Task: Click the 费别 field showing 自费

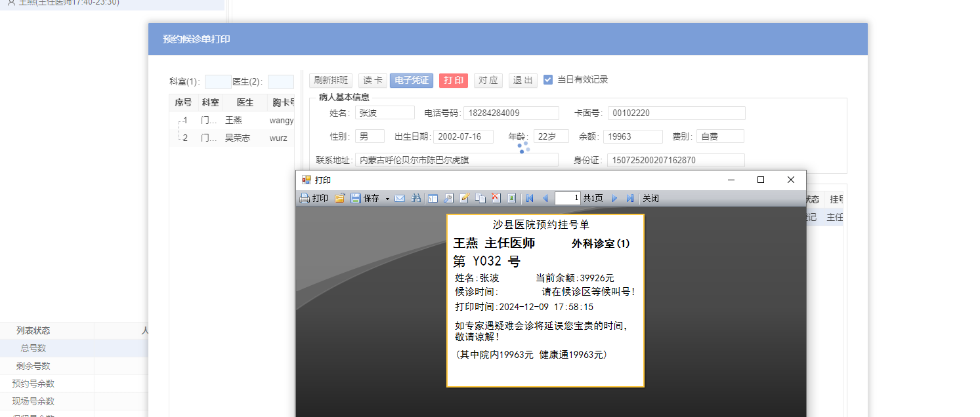Action: coord(720,136)
